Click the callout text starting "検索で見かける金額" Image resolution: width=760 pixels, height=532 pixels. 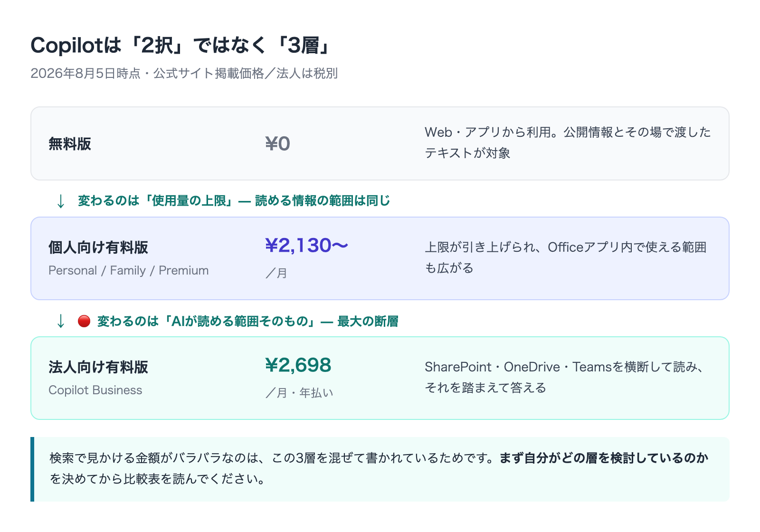379,468
